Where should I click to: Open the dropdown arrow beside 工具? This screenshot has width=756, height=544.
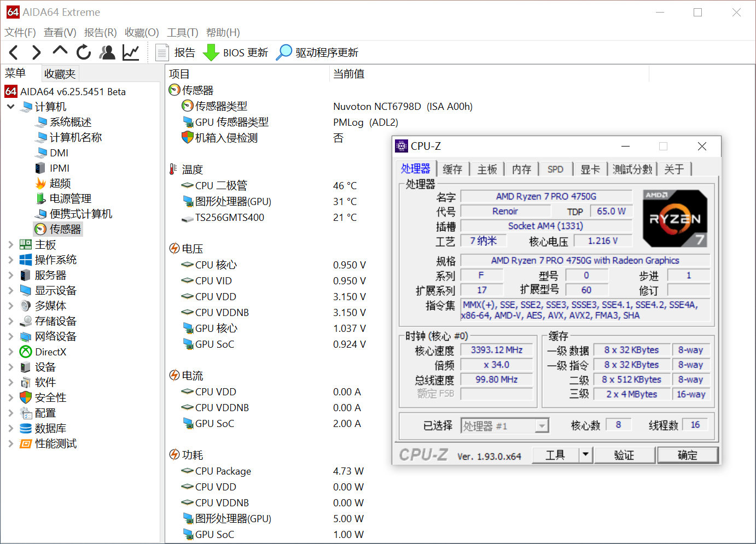pyautogui.click(x=585, y=455)
